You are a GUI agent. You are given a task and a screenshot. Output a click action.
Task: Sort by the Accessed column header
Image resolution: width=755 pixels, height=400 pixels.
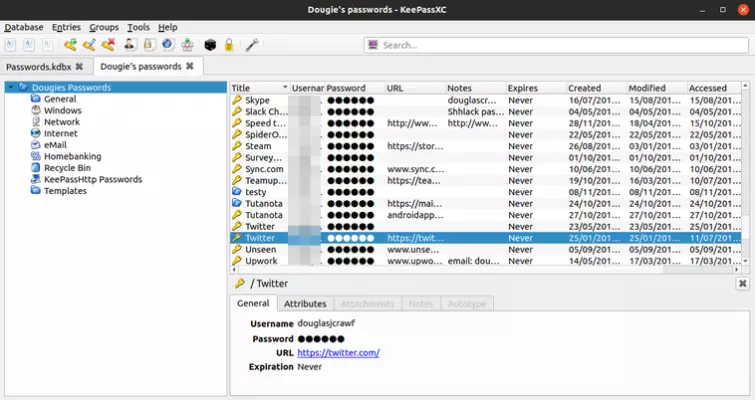714,88
